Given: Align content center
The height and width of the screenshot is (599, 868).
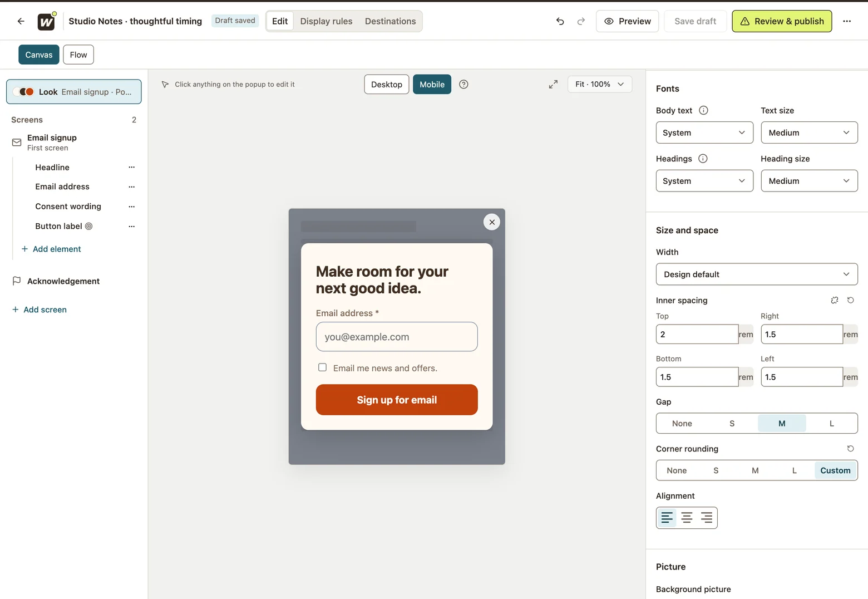Looking at the screenshot, I should pos(687,518).
